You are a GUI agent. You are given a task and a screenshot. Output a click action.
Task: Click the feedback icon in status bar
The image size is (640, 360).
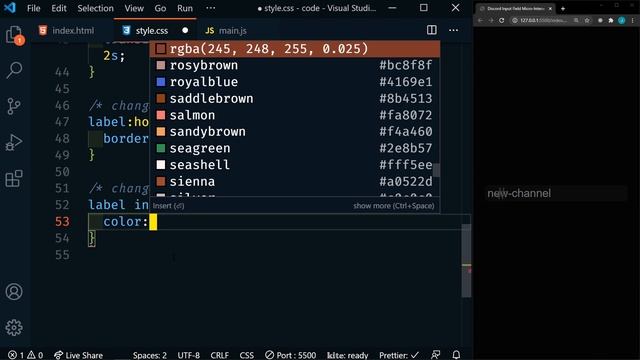pos(436,355)
